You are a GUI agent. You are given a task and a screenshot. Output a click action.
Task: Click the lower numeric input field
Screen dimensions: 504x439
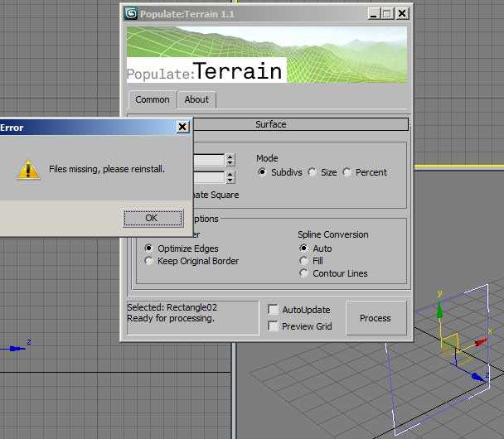(209, 177)
